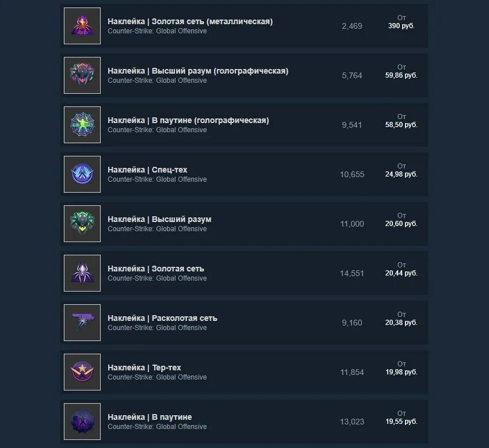The height and width of the screenshot is (448, 489).
Task: Open the Золотая сеть (металлическая) sticker icon
Action: pos(82,26)
